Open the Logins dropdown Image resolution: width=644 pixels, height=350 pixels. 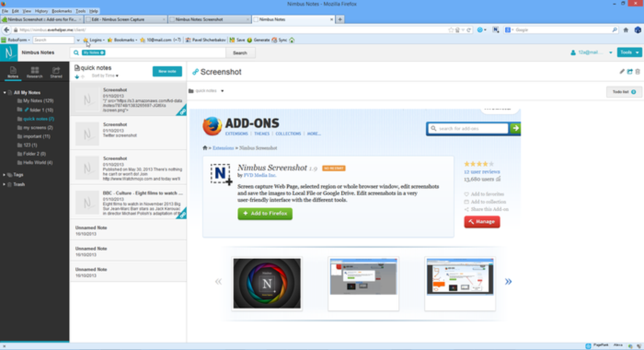[x=94, y=40]
